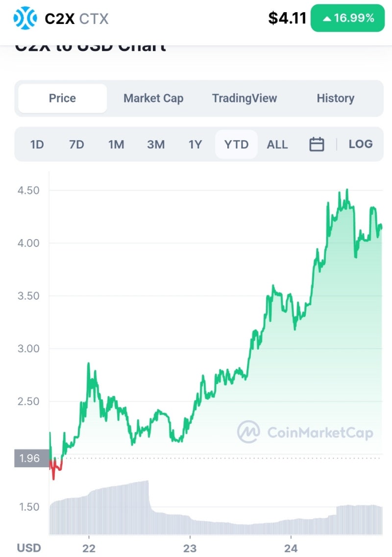Screen dimensions: 392x557
Task: Switch to the Market Cap tab
Action: click(x=153, y=98)
